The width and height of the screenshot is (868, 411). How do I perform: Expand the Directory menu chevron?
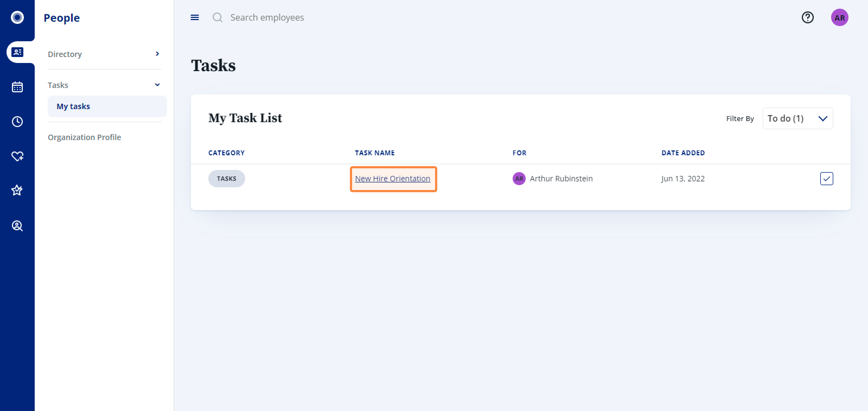coord(157,54)
